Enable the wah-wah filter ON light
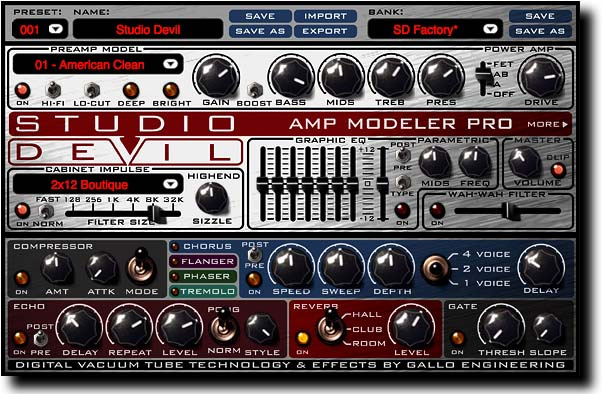 (437, 210)
